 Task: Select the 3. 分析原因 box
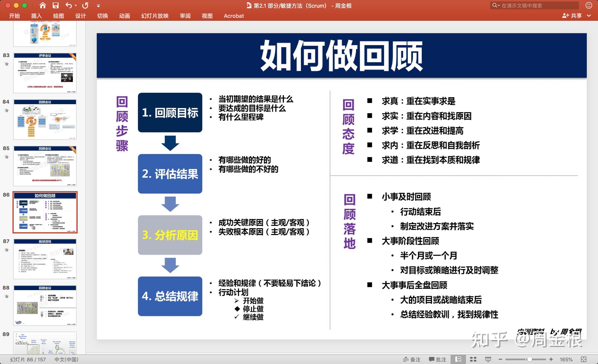pos(170,235)
